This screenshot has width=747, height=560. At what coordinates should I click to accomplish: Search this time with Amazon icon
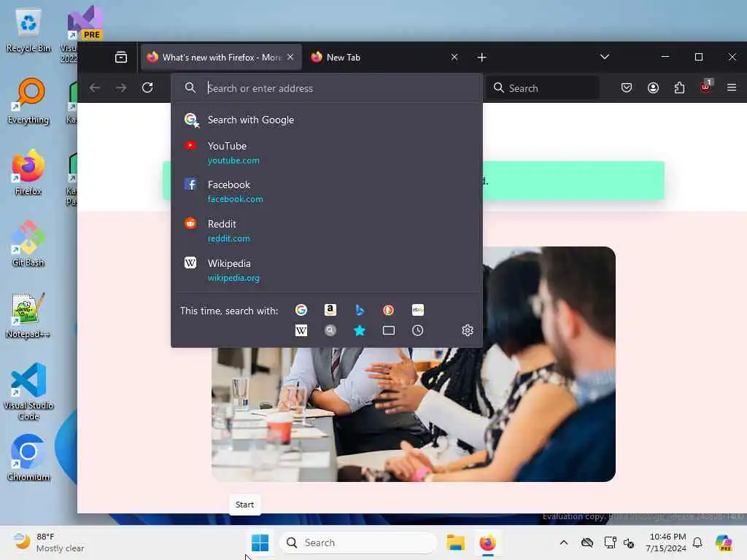coord(330,310)
